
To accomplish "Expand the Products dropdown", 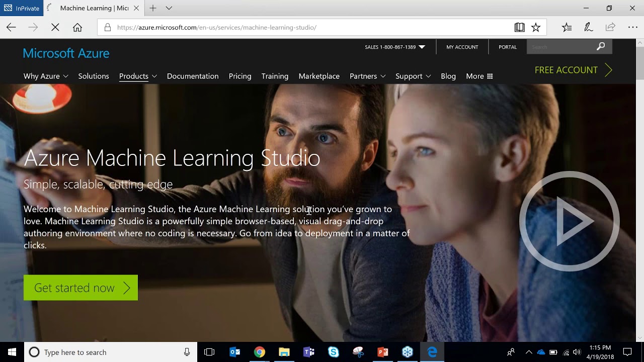I will tap(138, 76).
